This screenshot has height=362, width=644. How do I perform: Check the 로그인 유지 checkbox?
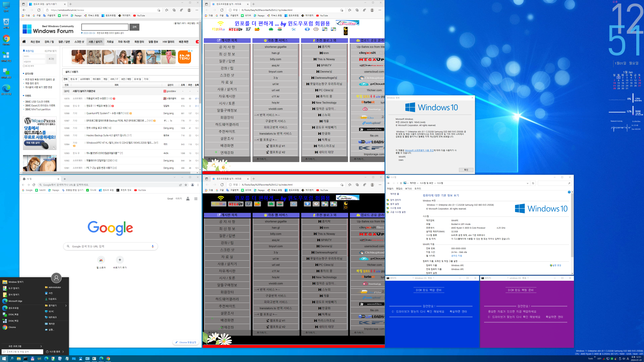(24, 66)
